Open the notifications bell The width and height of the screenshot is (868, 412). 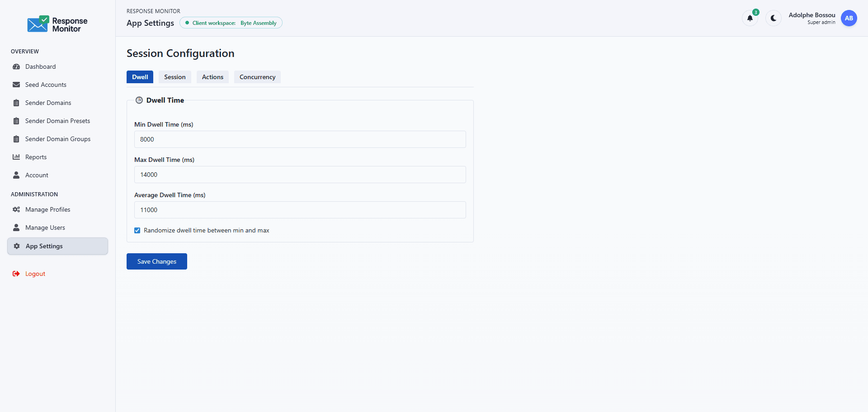[x=750, y=18]
